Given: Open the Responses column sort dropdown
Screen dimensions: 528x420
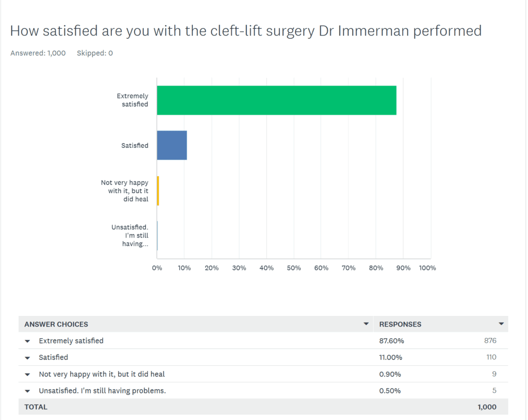Looking at the screenshot, I should click(x=501, y=324).
